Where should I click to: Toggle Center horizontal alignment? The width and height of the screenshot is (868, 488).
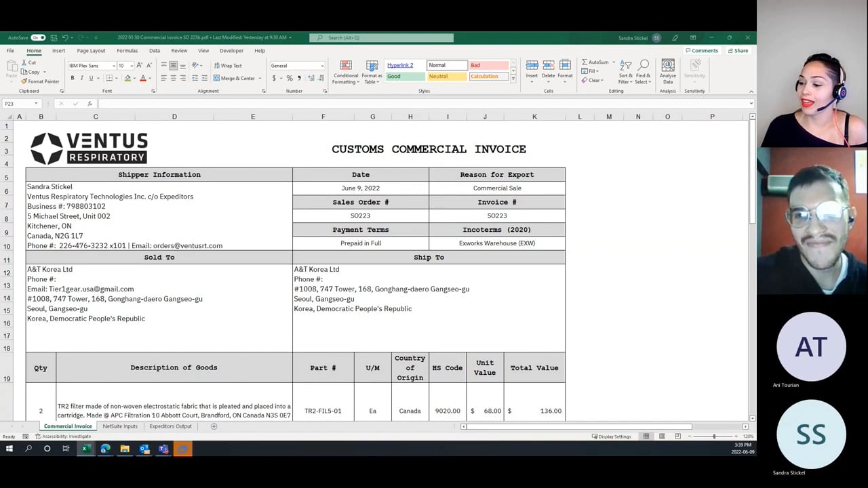[x=173, y=78]
